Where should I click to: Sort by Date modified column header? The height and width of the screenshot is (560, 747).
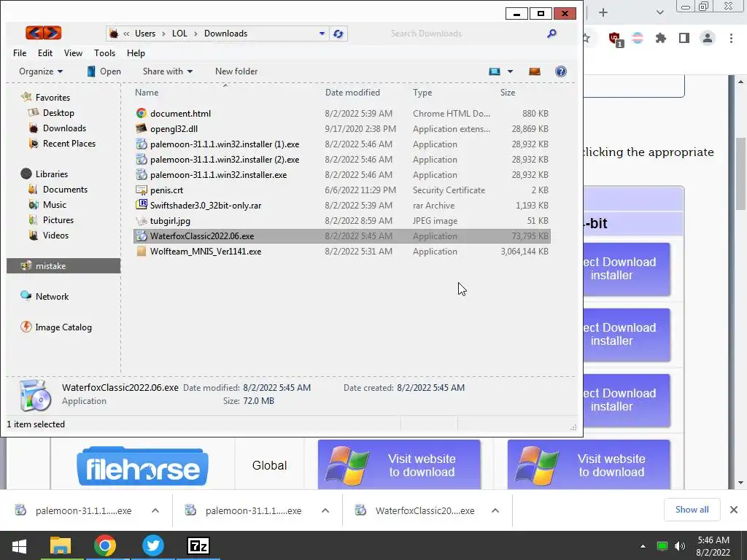tap(352, 93)
